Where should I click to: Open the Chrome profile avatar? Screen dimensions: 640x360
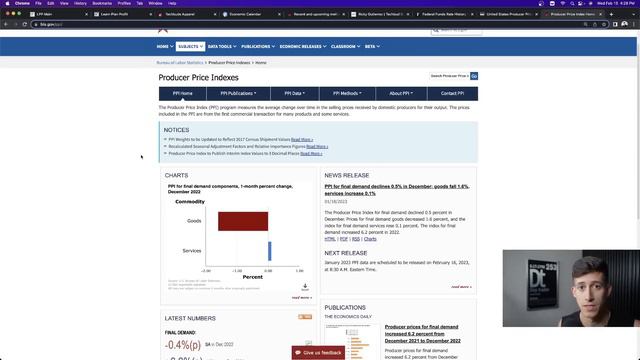click(624, 24)
